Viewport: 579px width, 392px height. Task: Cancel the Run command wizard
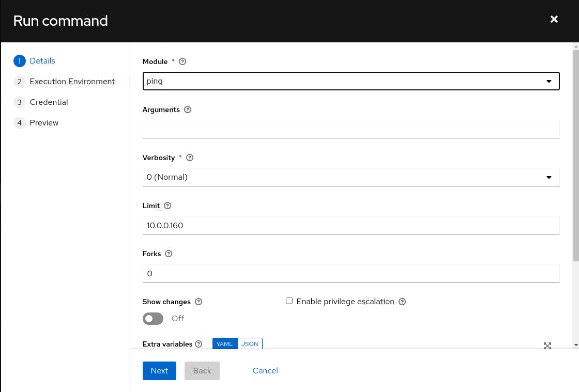click(265, 371)
